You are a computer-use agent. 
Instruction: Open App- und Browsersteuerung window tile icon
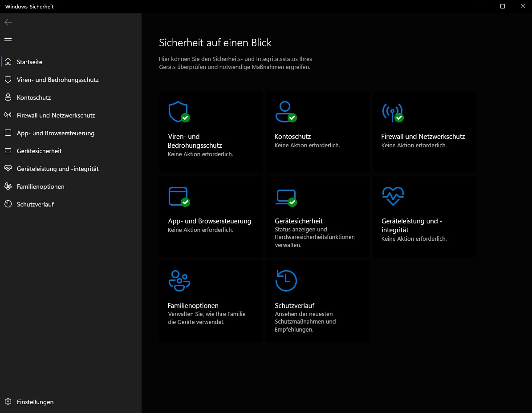click(x=178, y=196)
